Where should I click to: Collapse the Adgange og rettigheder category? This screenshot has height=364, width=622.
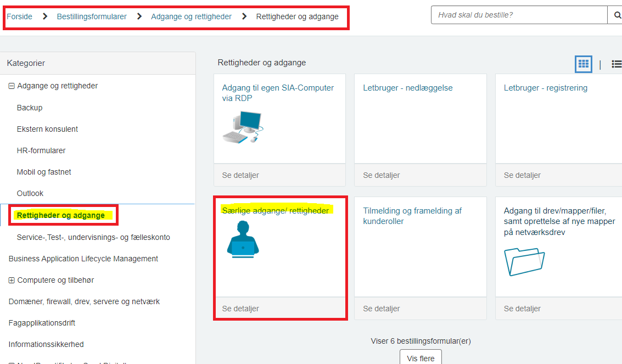point(12,86)
